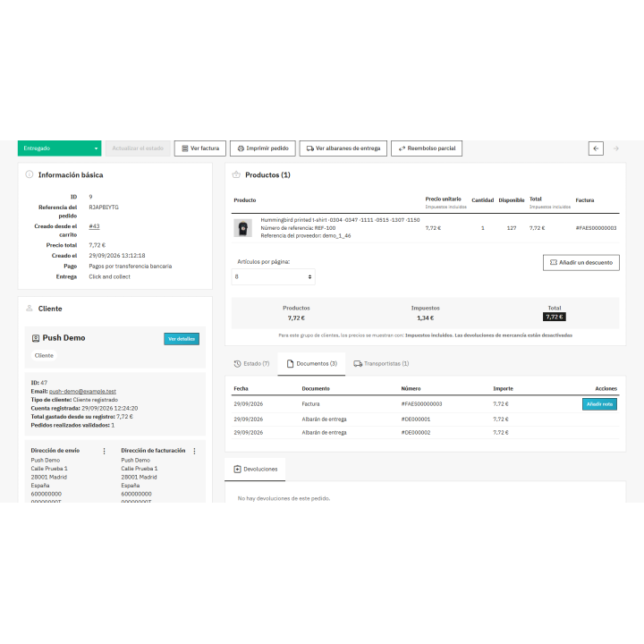Switch to the Documentos (3) tab

point(312,363)
